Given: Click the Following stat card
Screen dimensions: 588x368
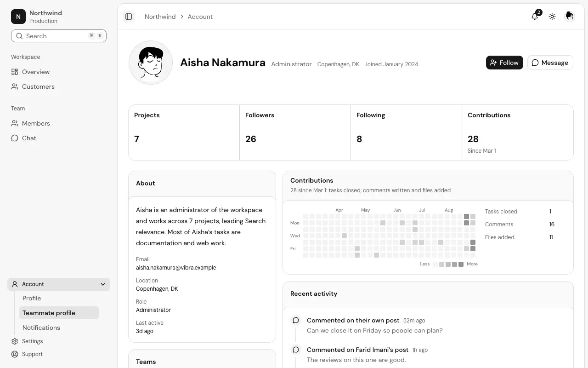Looking at the screenshot, I should pos(407,132).
